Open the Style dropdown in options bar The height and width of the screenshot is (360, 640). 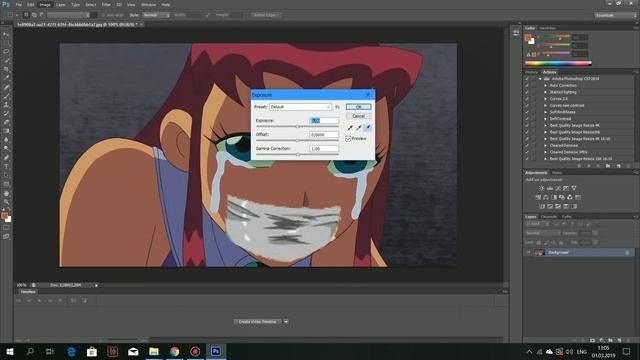pos(156,15)
